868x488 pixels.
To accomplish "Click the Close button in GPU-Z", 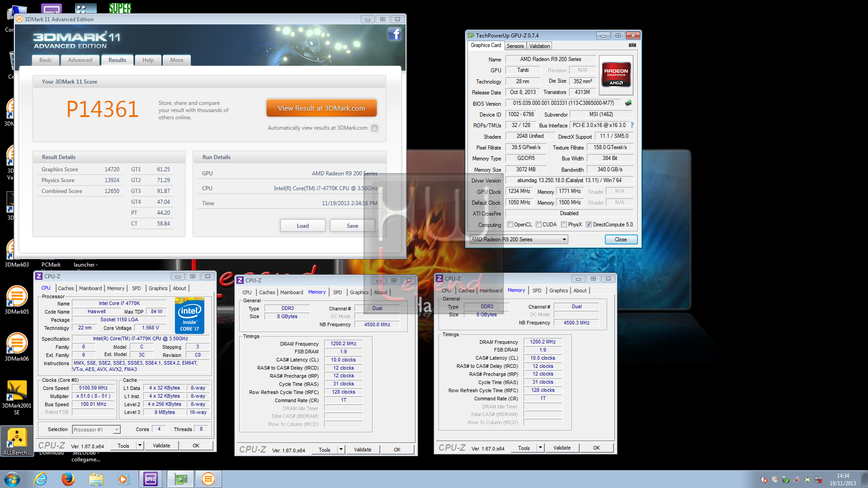I will coord(621,239).
